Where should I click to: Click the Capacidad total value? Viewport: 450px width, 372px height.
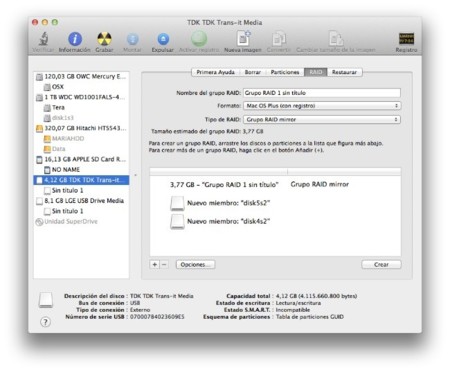316,296
